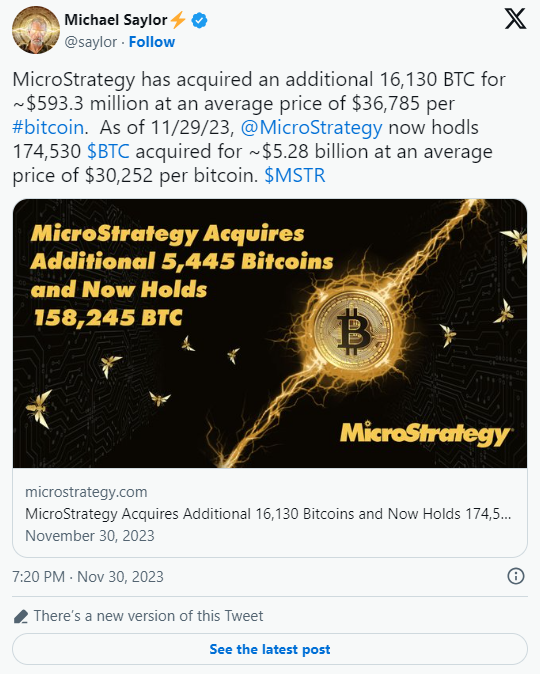
Task: Open the profile avatar picture
Action: point(36,30)
